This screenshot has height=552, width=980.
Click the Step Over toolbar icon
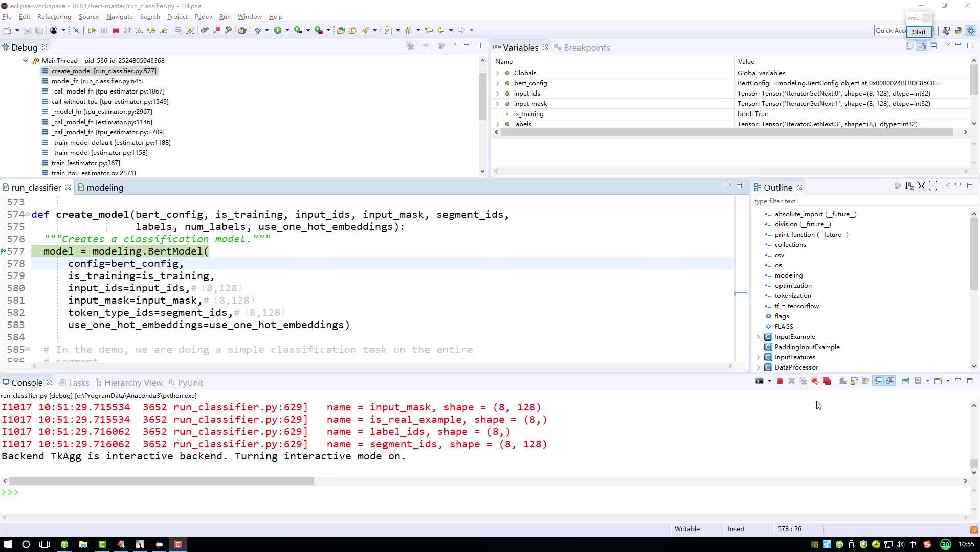pos(151,31)
